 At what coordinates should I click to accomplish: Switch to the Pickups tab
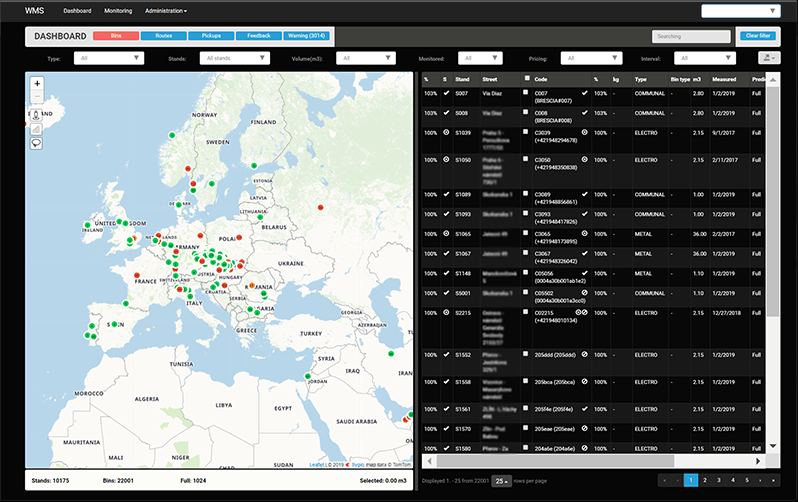tap(211, 36)
